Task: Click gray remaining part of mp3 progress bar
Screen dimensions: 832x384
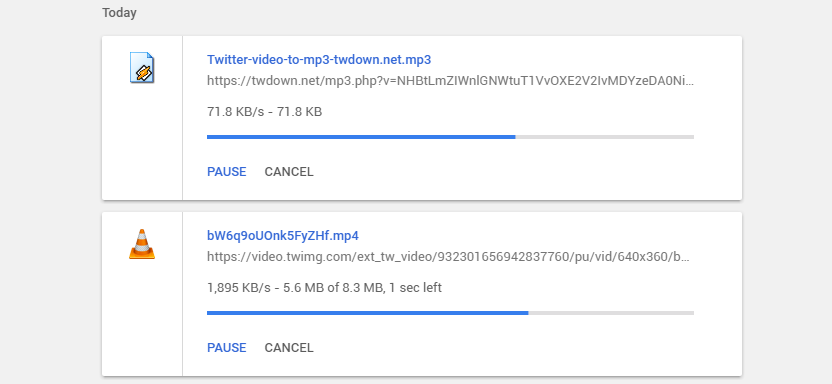Action: [604, 137]
